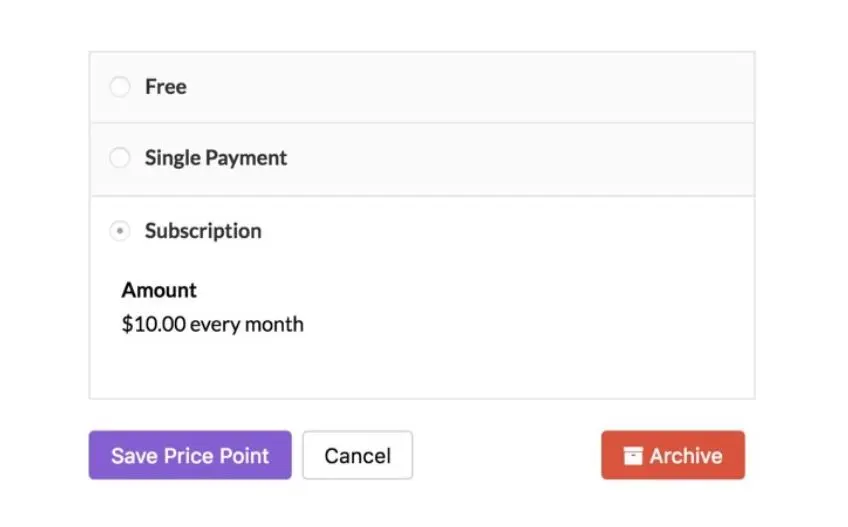Click the "Free" option label
The width and height of the screenshot is (848, 527).
coord(165,87)
